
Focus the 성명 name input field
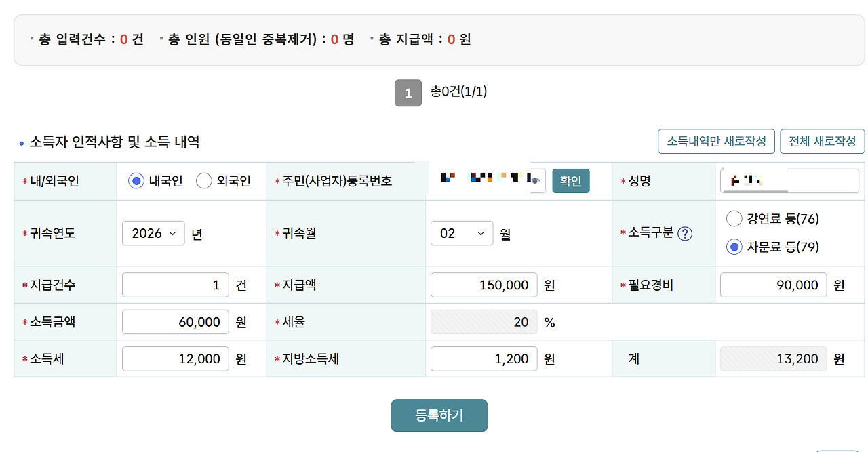pyautogui.click(x=789, y=181)
